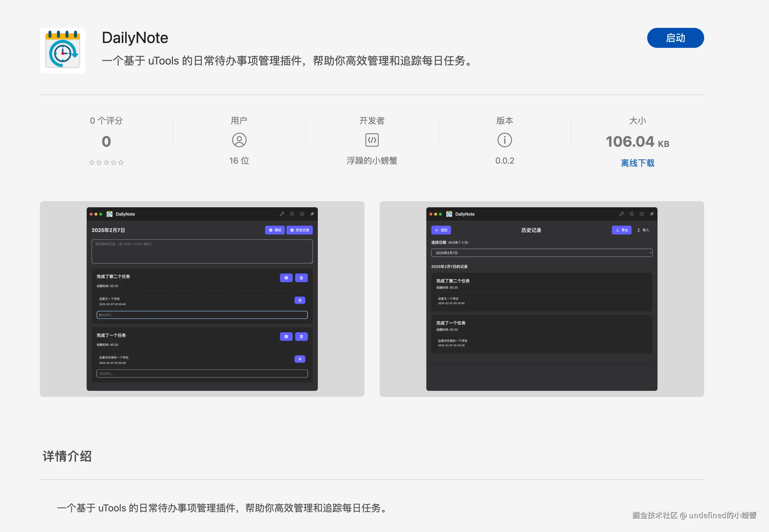The width and height of the screenshot is (769, 532).
Task: Click the 导入 import button
Action: [643, 230]
